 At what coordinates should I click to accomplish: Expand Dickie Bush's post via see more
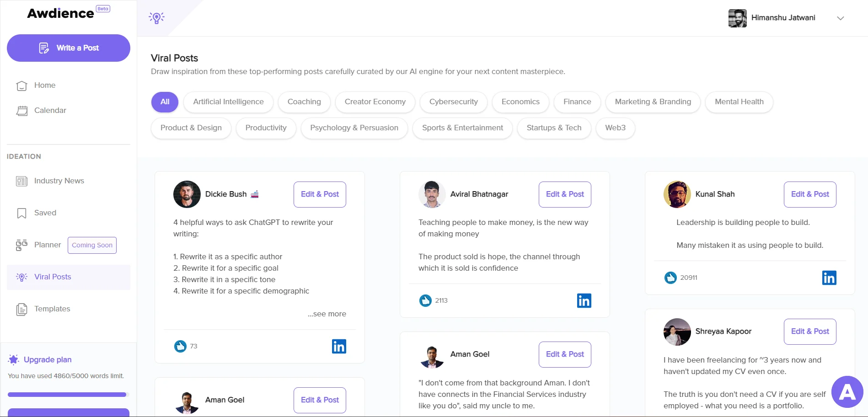click(327, 314)
